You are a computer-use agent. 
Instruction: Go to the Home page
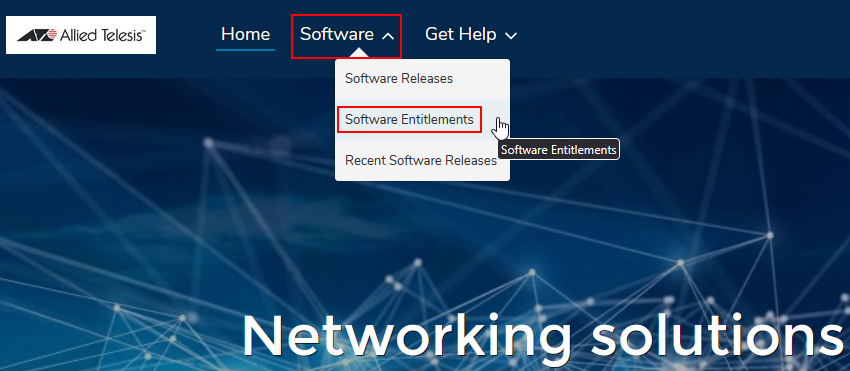pyautogui.click(x=246, y=35)
